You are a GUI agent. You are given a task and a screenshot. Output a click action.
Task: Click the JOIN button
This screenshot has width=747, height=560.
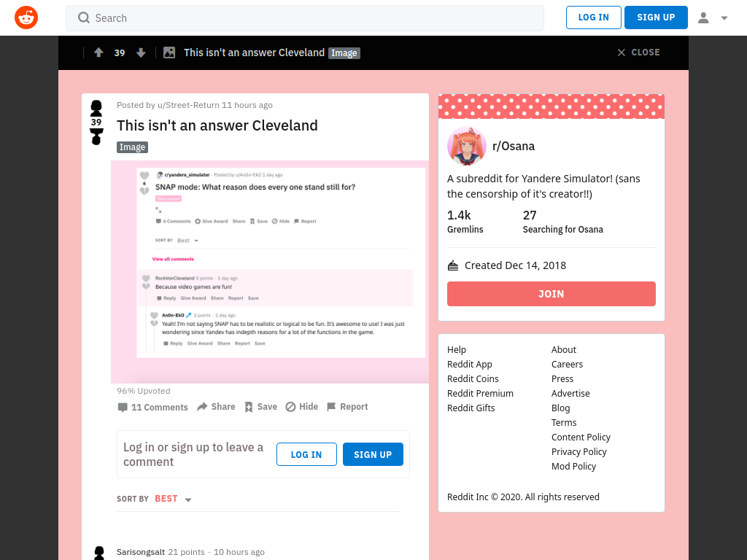pyautogui.click(x=551, y=294)
